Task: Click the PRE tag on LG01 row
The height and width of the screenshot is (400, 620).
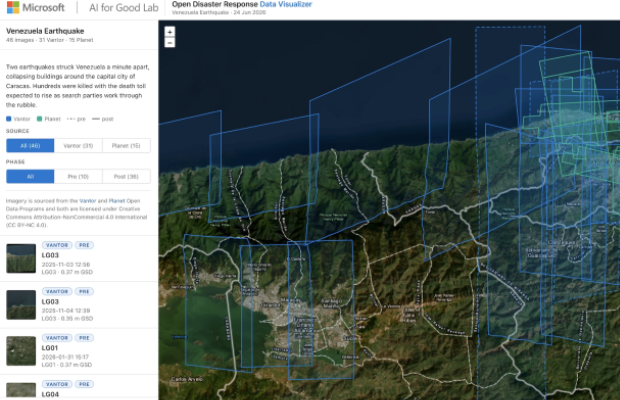Action: coord(84,338)
